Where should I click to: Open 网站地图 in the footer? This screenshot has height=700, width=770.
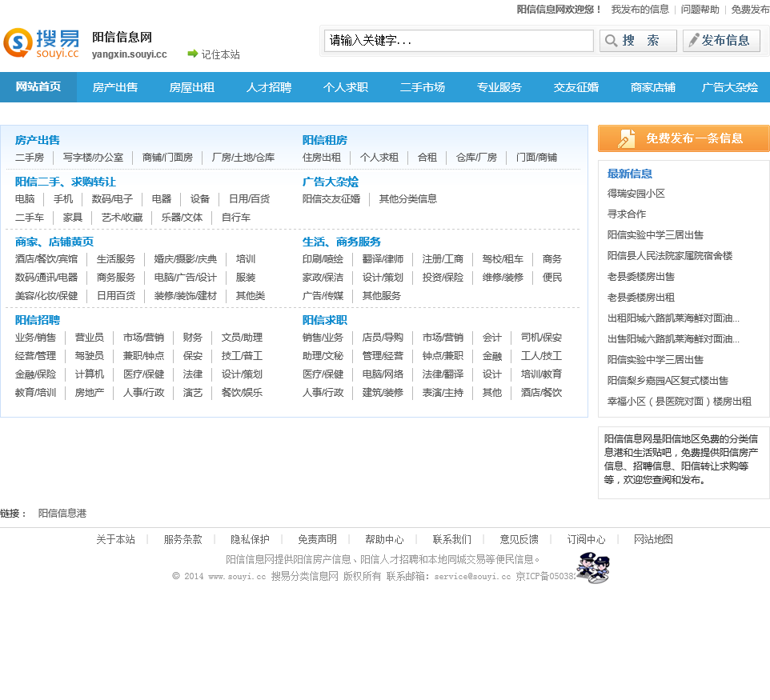point(653,539)
